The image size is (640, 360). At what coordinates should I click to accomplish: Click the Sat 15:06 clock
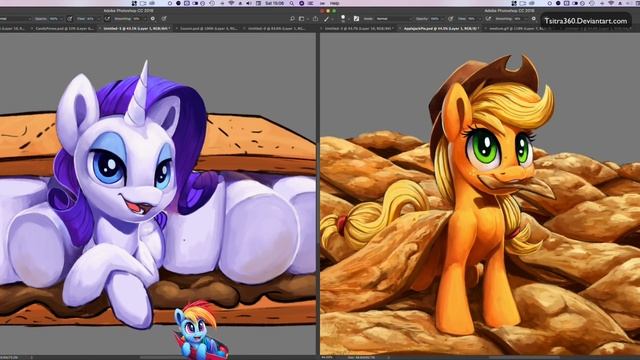[274, 3]
